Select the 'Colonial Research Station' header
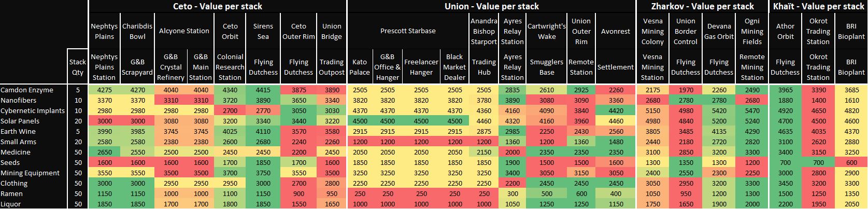The height and width of the screenshot is (209, 868). [x=230, y=67]
